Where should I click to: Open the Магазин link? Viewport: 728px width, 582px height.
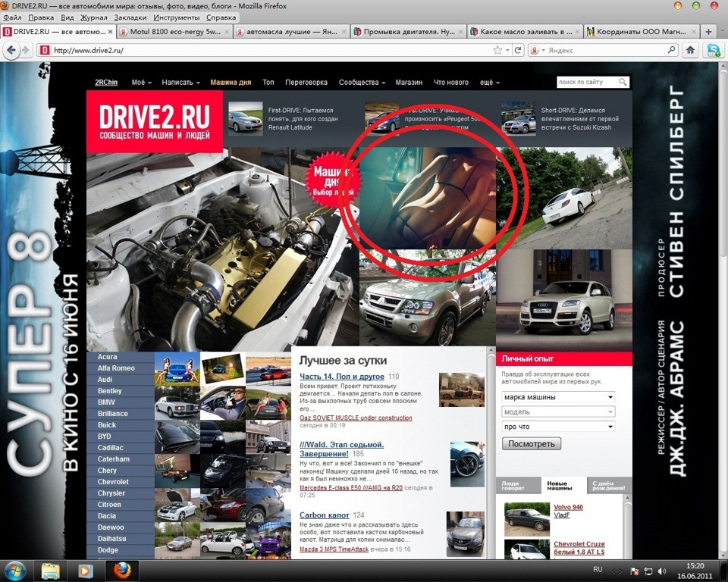[409, 82]
